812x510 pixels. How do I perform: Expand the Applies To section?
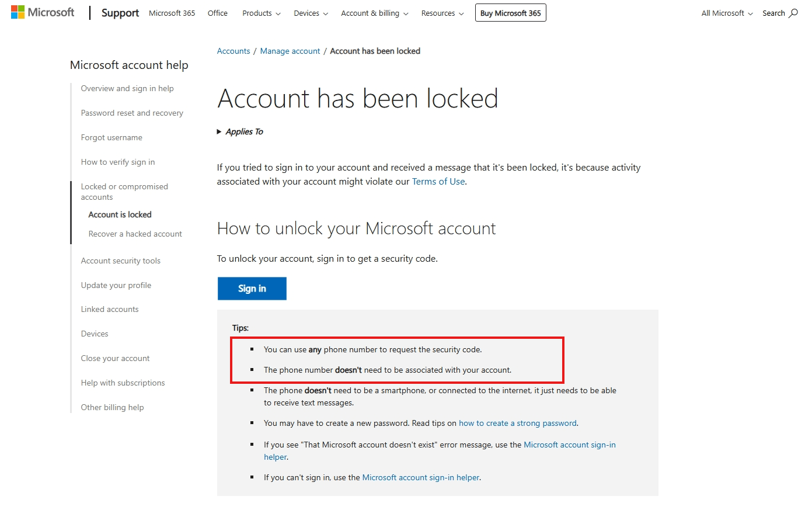pyautogui.click(x=240, y=131)
